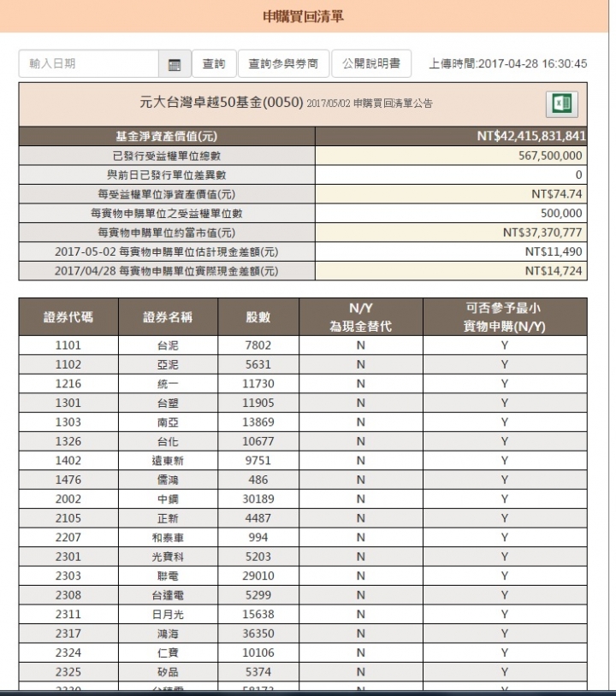Image resolution: width=616 pixels, height=696 pixels.
Task: Select security code 1101
Action: pyautogui.click(x=68, y=345)
